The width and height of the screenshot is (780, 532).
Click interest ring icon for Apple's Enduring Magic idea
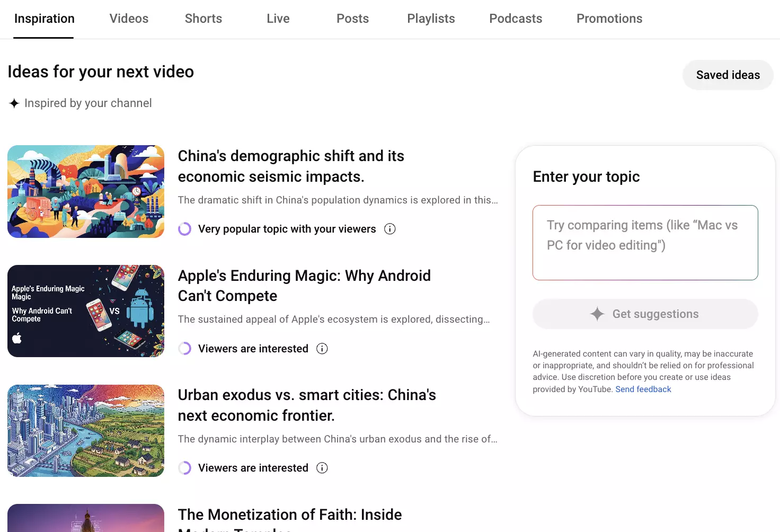184,349
